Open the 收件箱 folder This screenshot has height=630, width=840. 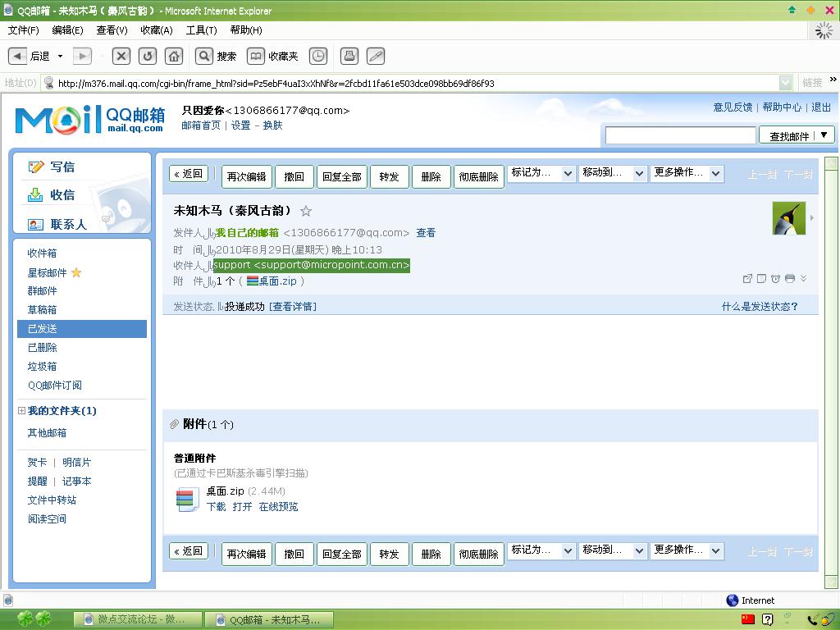coord(43,253)
